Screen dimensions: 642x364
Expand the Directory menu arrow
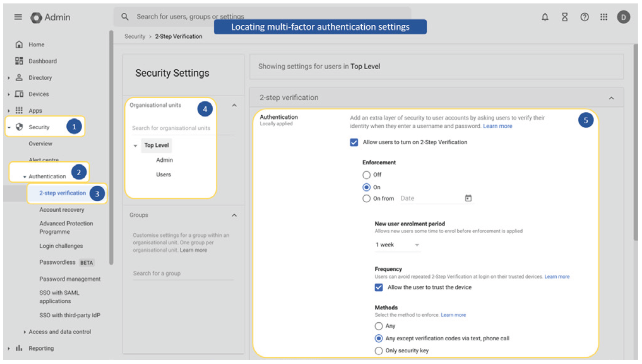9,78
